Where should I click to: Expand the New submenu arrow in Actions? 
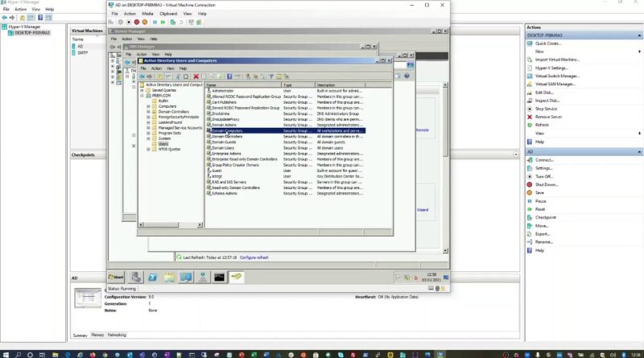[639, 51]
